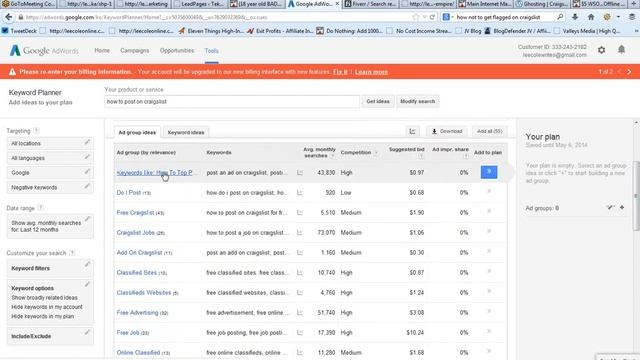Click the $10.24 suggested bid cell

(x=415, y=333)
